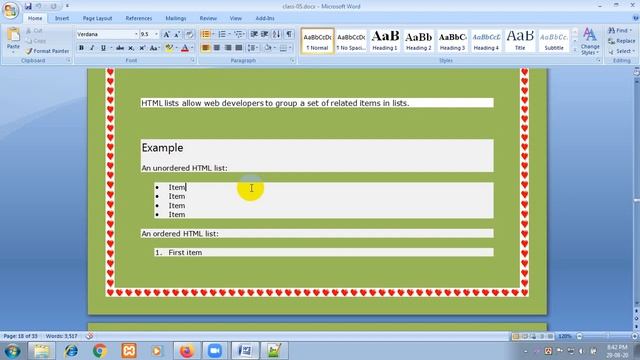Open the font size dropdown
Image resolution: width=640 pixels, height=360 pixels.
point(156,34)
